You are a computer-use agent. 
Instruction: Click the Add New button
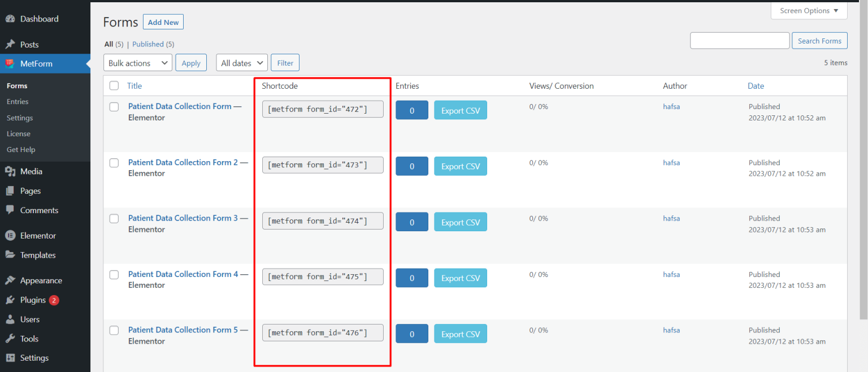pos(163,21)
